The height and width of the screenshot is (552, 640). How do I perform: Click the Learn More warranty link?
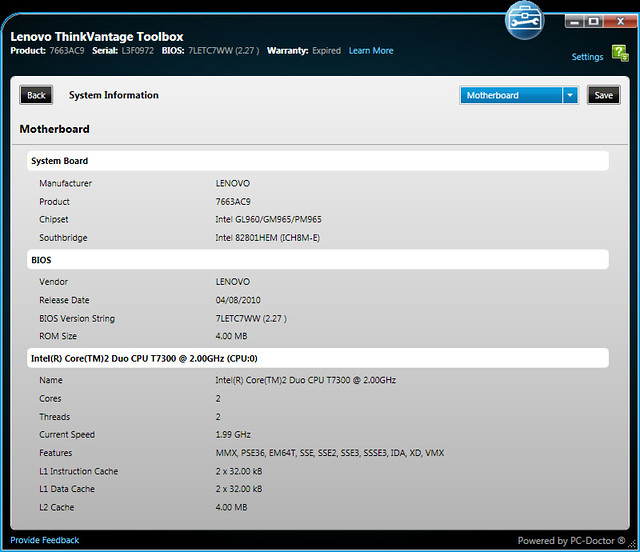tap(371, 51)
